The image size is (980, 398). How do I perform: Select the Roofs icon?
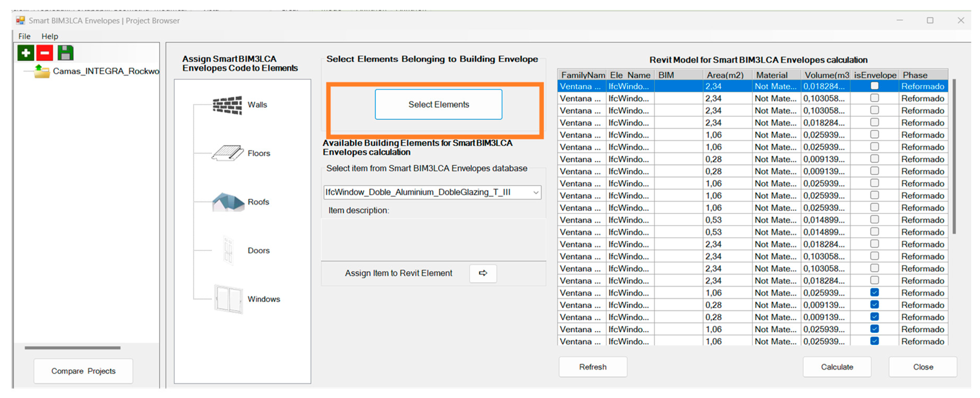coord(228,202)
